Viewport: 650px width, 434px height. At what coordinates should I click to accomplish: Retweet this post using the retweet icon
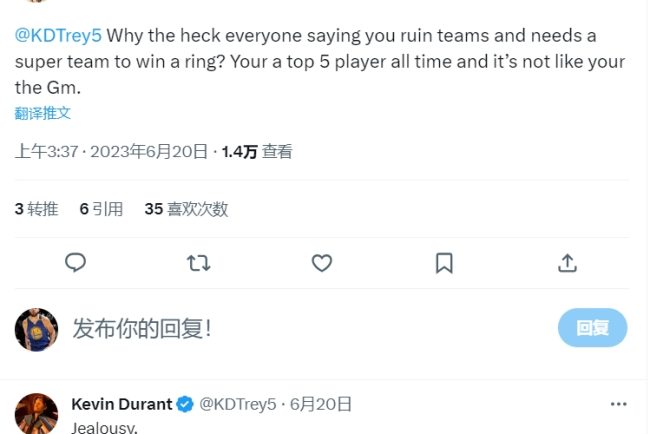(x=198, y=263)
